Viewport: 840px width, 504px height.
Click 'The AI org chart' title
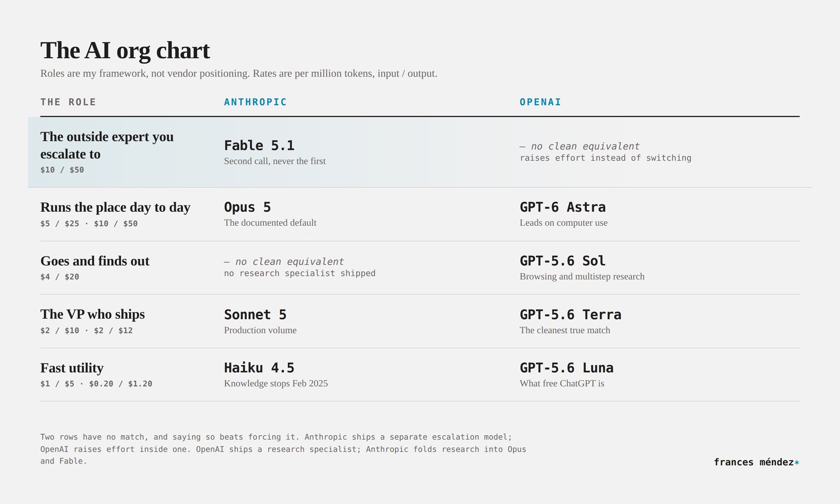click(125, 50)
